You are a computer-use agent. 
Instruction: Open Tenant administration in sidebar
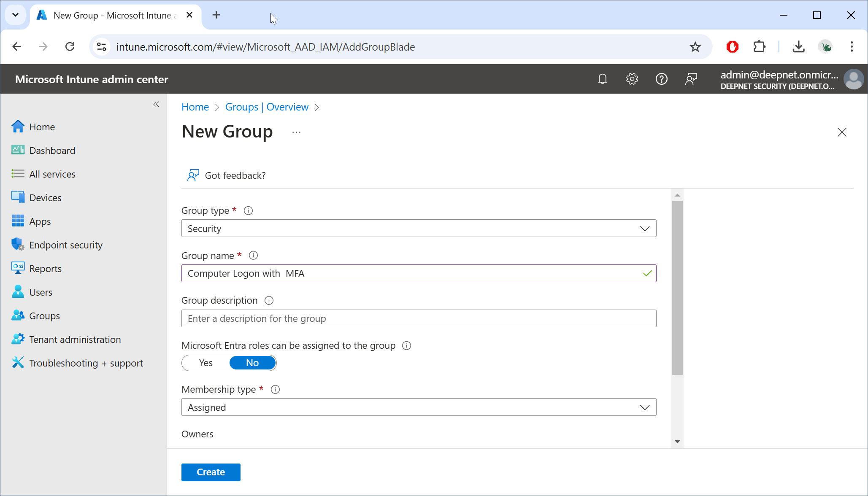[x=75, y=340]
